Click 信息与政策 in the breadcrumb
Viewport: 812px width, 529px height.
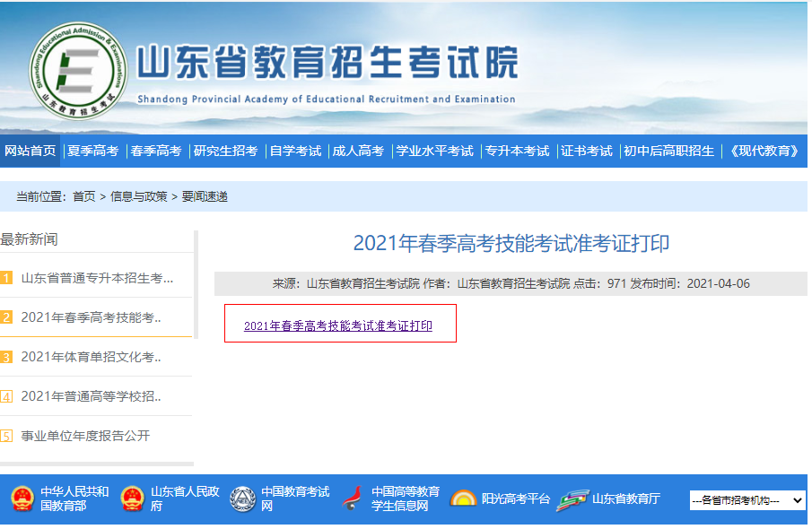(x=139, y=196)
